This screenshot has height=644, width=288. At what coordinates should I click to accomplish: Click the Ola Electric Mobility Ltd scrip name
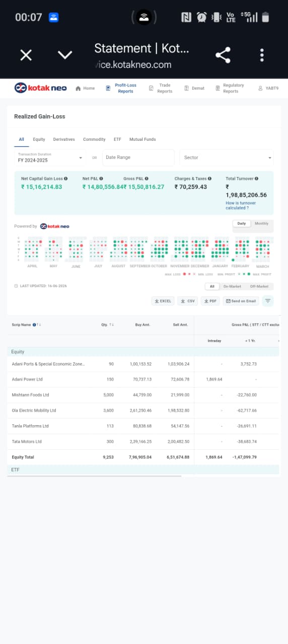34,411
